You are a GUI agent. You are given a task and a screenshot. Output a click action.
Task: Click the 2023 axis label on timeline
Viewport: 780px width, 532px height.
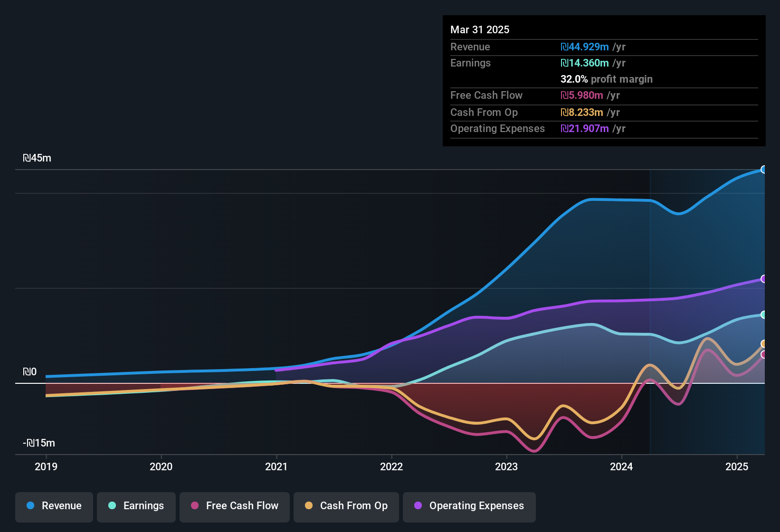507,467
